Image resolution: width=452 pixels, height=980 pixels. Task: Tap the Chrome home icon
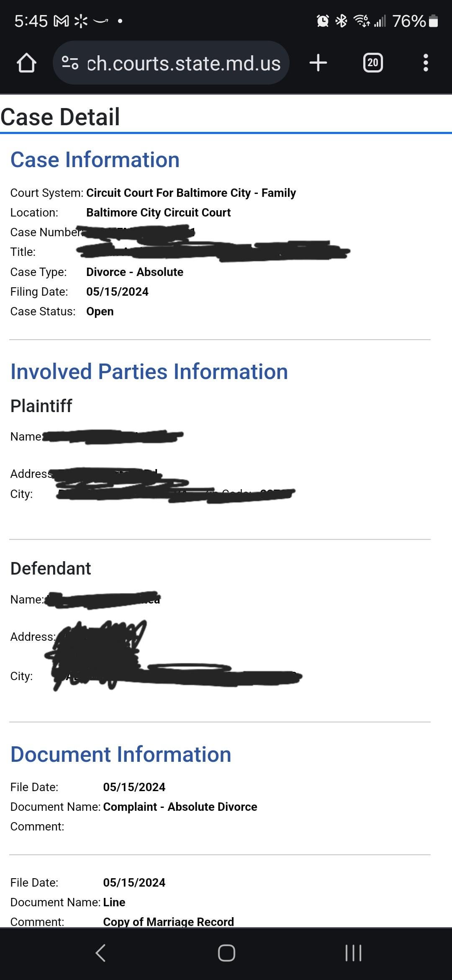[27, 63]
